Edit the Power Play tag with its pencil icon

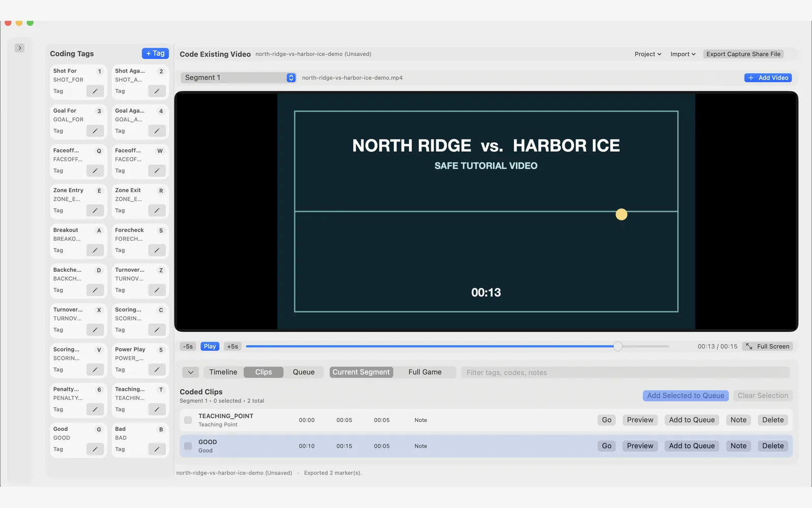(157, 370)
